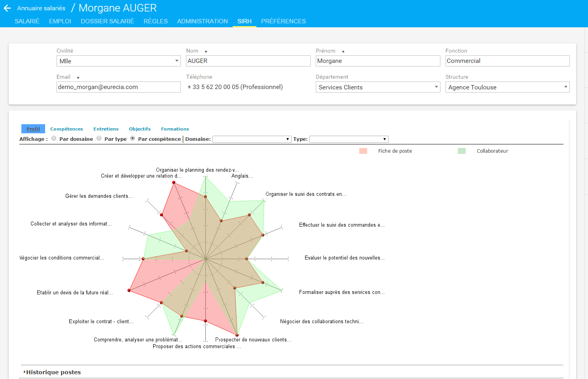Image resolution: width=588 pixels, height=379 pixels.
Task: Click radar label Effectuer le suivi des commandes
Action: pyautogui.click(x=342, y=225)
